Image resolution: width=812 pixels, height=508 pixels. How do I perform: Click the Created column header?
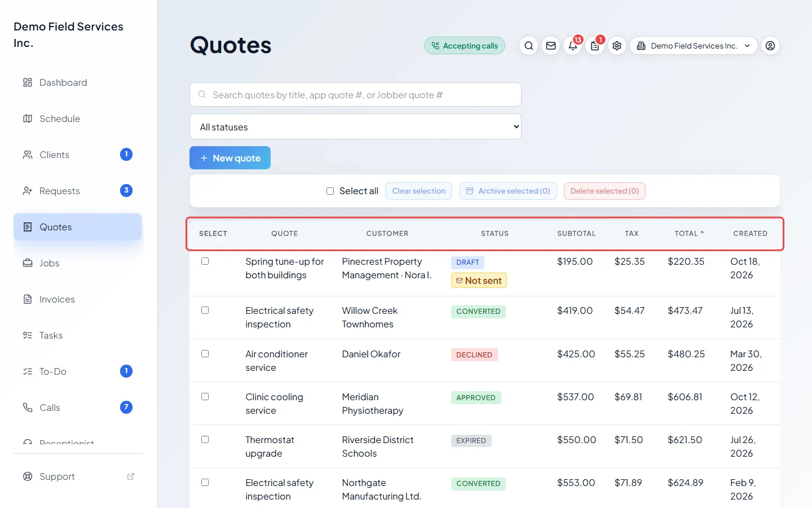[x=750, y=233]
